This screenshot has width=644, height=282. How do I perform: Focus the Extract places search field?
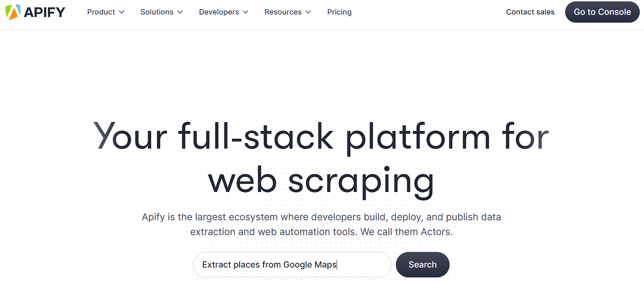click(292, 265)
